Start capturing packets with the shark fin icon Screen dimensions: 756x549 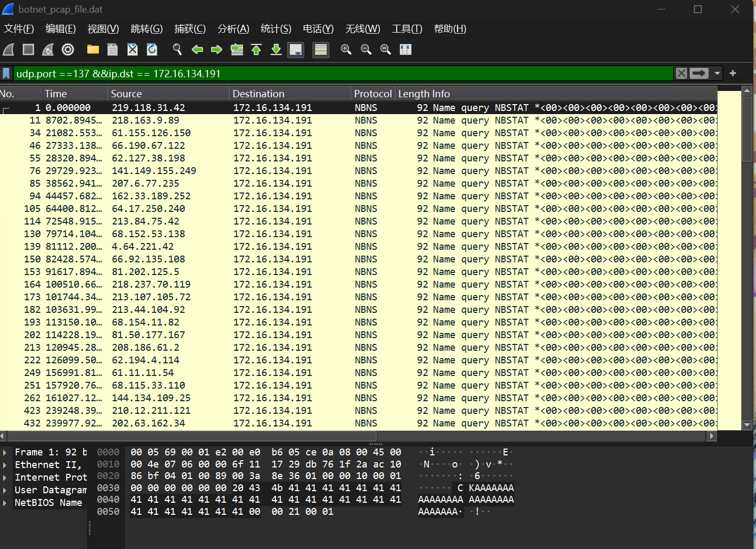pos(8,49)
